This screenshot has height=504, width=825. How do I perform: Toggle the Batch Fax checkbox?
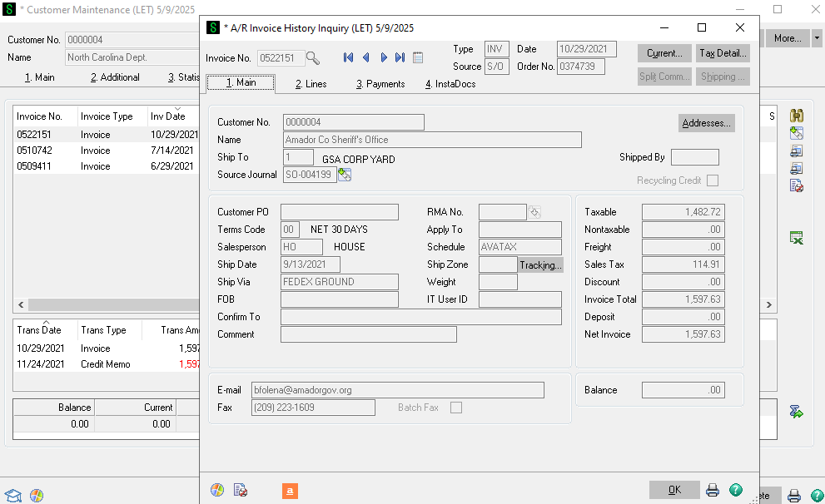[x=456, y=408]
